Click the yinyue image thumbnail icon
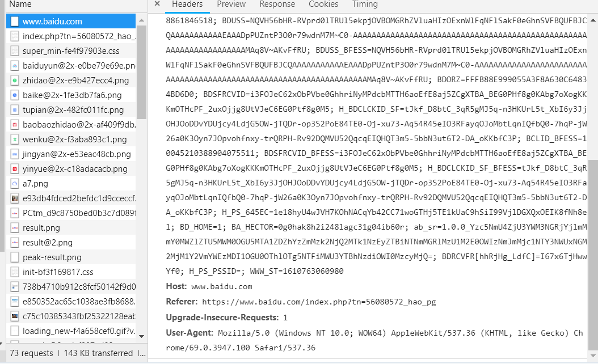The width and height of the screenshot is (598, 364). [x=15, y=169]
